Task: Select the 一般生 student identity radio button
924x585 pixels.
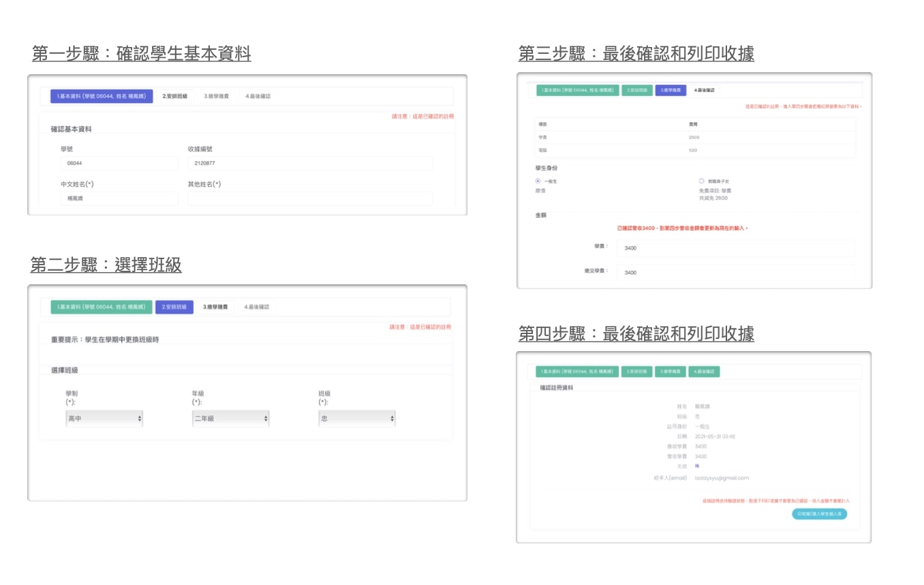Action: [x=538, y=181]
